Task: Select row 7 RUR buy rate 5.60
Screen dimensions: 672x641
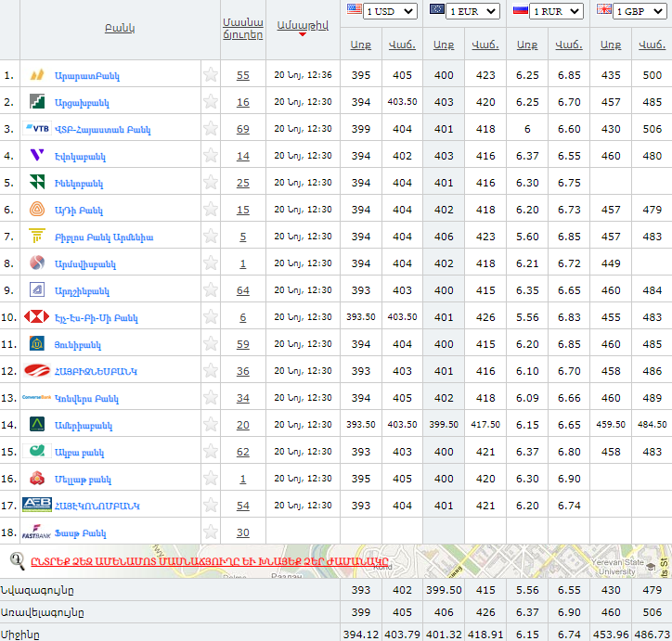Action: click(527, 237)
